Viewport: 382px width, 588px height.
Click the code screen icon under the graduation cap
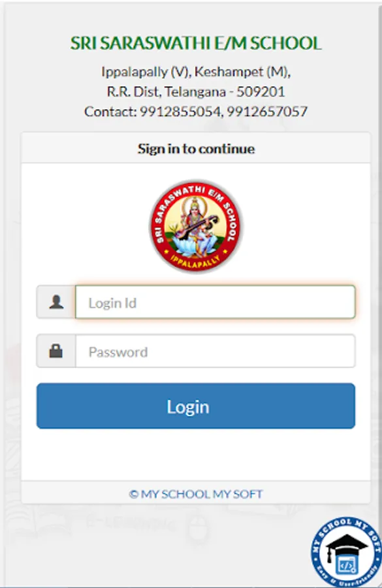click(347, 565)
